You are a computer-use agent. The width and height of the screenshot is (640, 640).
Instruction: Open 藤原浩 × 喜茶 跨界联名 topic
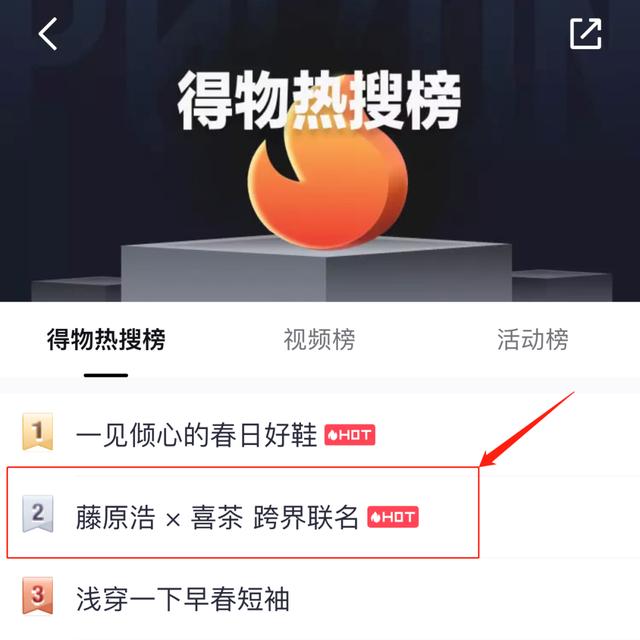[x=217, y=517]
